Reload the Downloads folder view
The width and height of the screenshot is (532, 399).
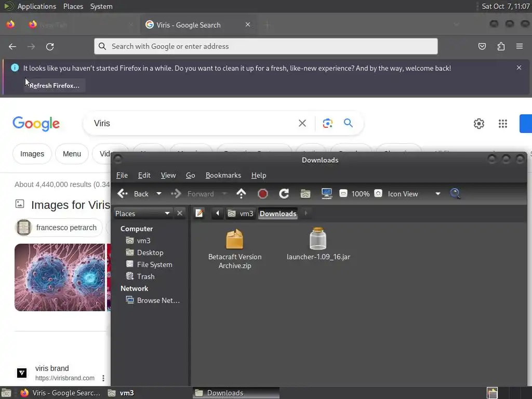pyautogui.click(x=284, y=194)
